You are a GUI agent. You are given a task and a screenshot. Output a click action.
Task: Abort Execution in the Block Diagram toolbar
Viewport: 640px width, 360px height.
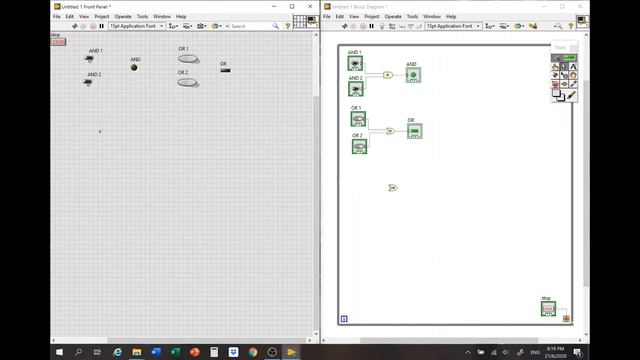(x=363, y=26)
